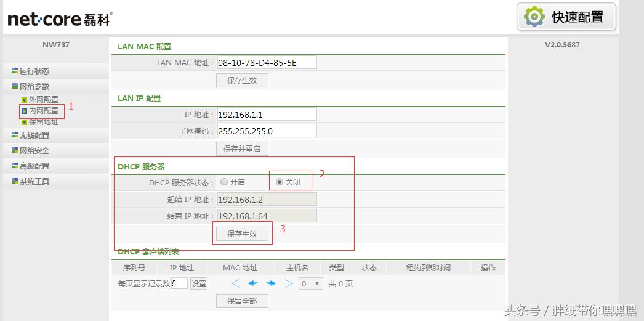
Task: Go to next page arrow icon
Action: 271,283
